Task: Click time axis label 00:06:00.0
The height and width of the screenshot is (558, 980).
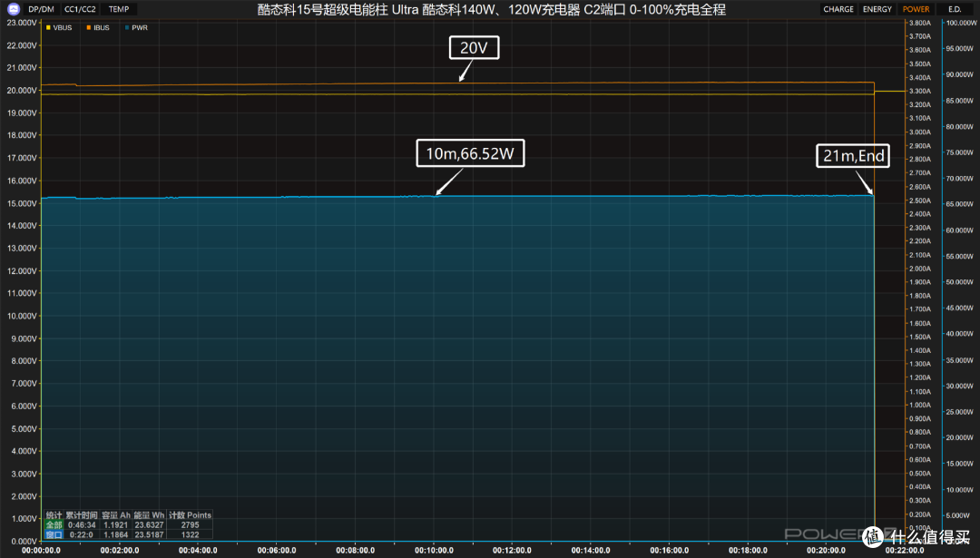Action: click(x=277, y=551)
